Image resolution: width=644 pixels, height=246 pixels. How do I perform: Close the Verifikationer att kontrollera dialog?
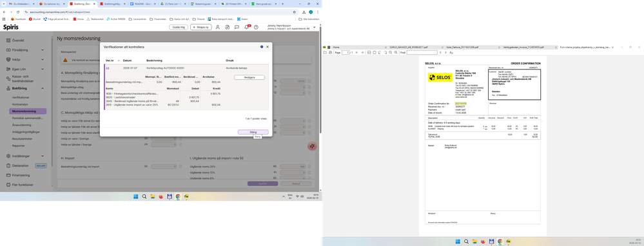(x=268, y=47)
